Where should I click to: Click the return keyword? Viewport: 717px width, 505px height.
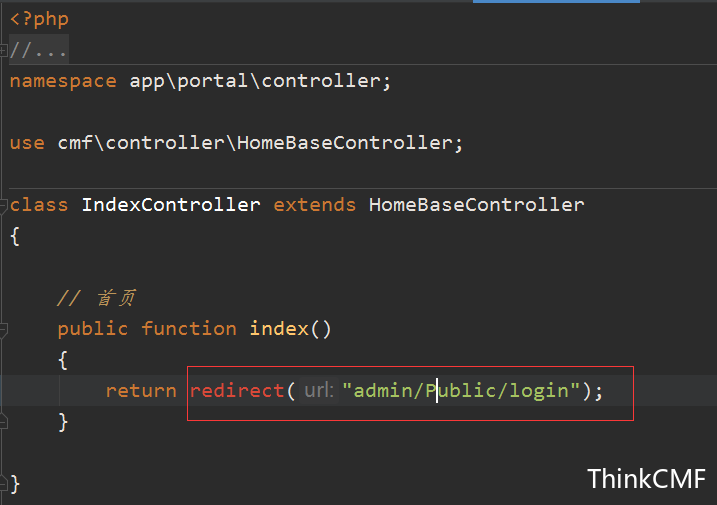141,391
